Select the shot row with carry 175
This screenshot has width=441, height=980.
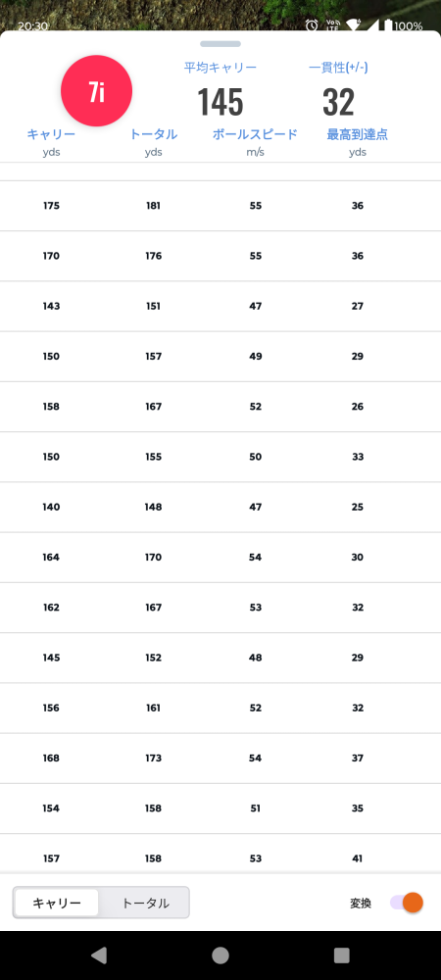(220, 206)
